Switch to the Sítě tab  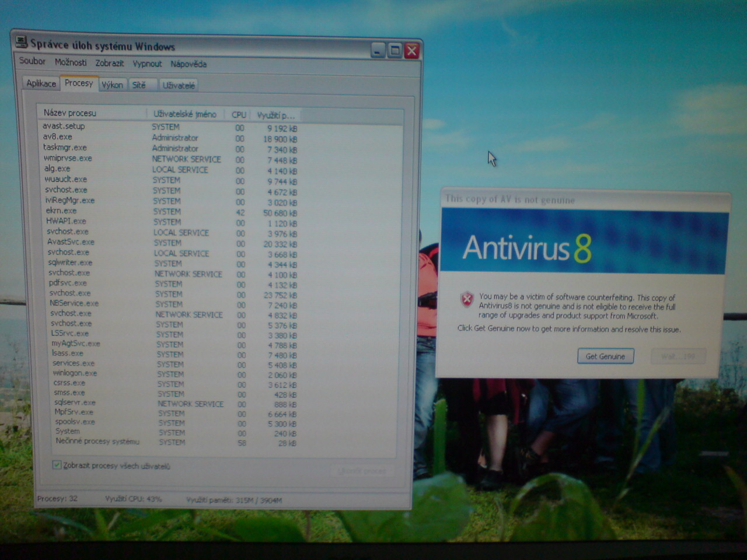pos(139,85)
